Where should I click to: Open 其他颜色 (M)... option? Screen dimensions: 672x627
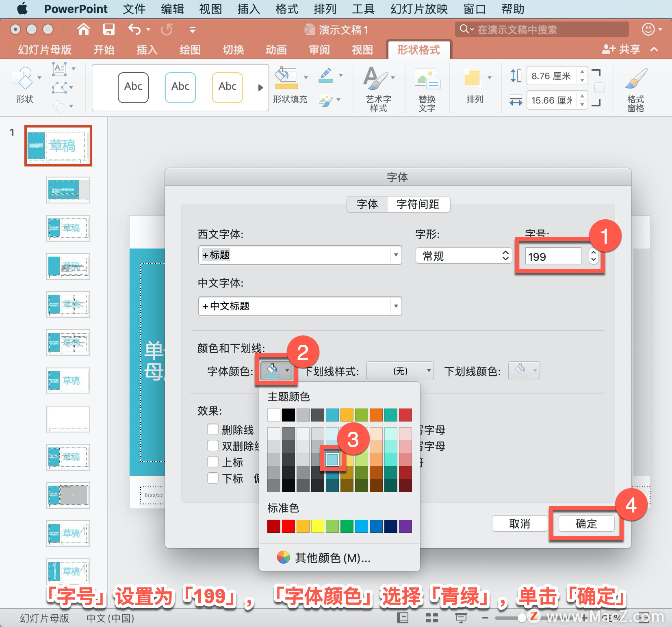(x=333, y=558)
